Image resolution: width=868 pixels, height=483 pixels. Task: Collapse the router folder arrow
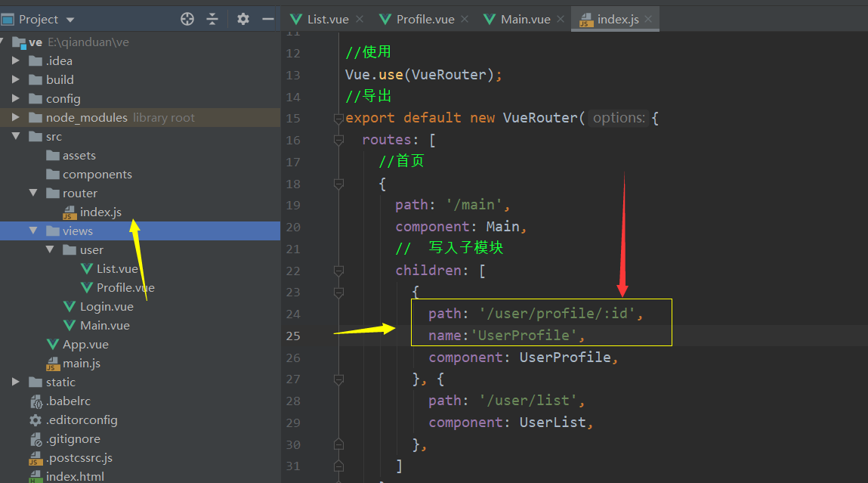point(33,193)
